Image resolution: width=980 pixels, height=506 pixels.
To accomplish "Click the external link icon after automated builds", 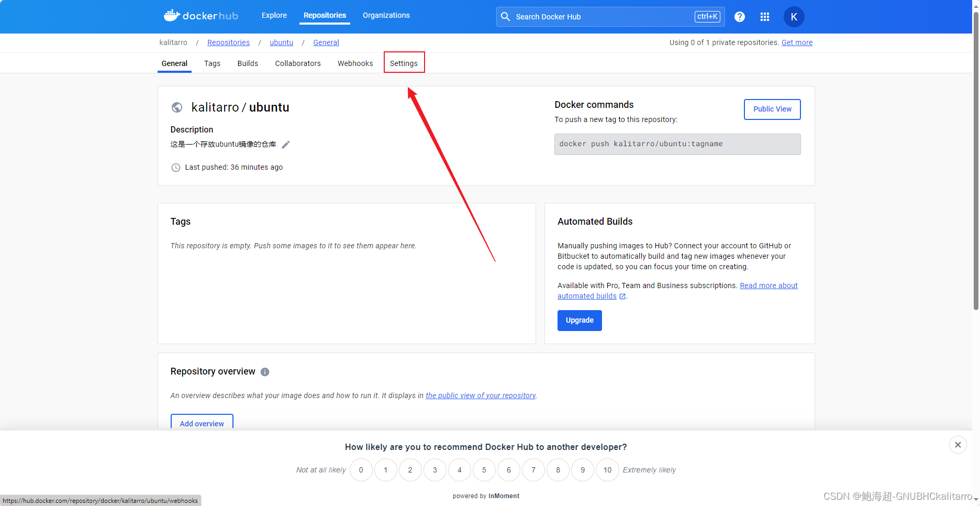I will pyautogui.click(x=622, y=296).
